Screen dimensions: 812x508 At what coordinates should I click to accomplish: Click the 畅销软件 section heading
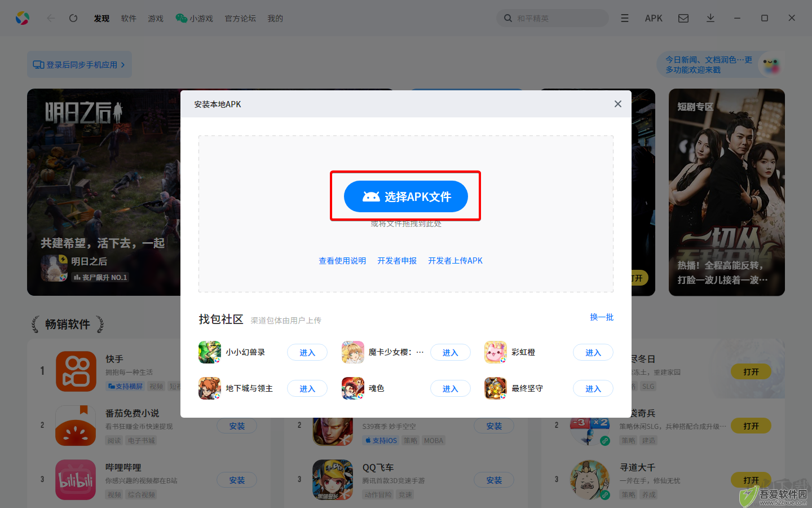pos(68,324)
